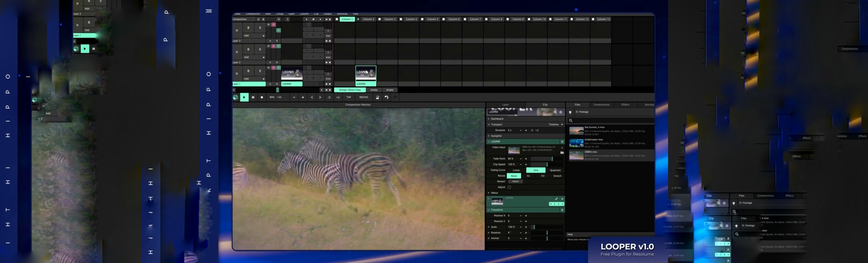
Task: Open the Timeline transport mode dropdown
Action: 556,125
